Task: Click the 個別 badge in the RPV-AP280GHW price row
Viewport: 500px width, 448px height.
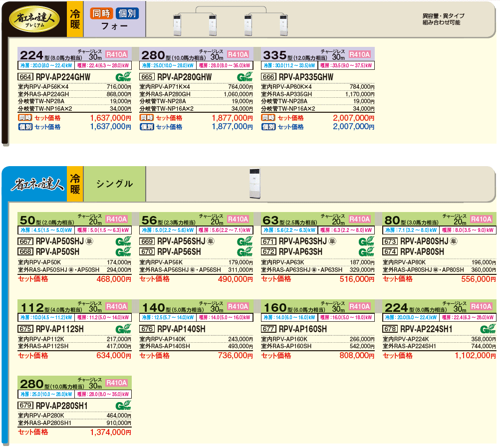Action: pyautogui.click(x=147, y=127)
